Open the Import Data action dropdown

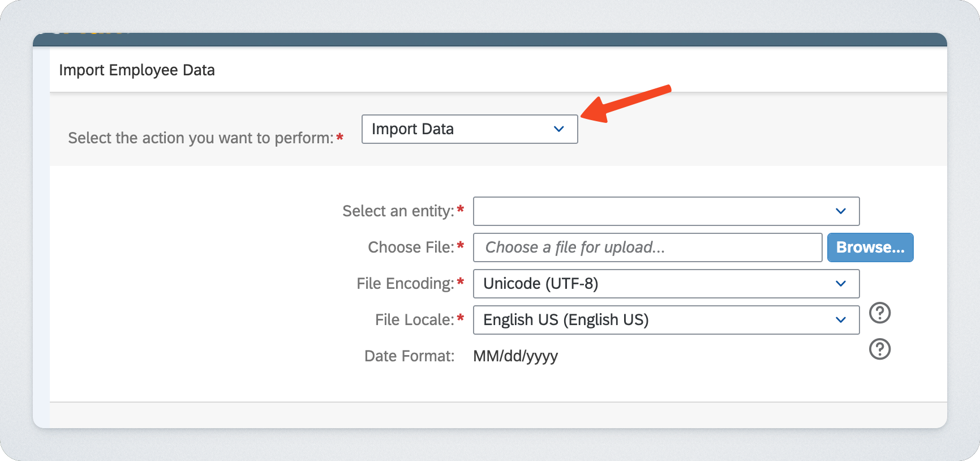click(469, 129)
